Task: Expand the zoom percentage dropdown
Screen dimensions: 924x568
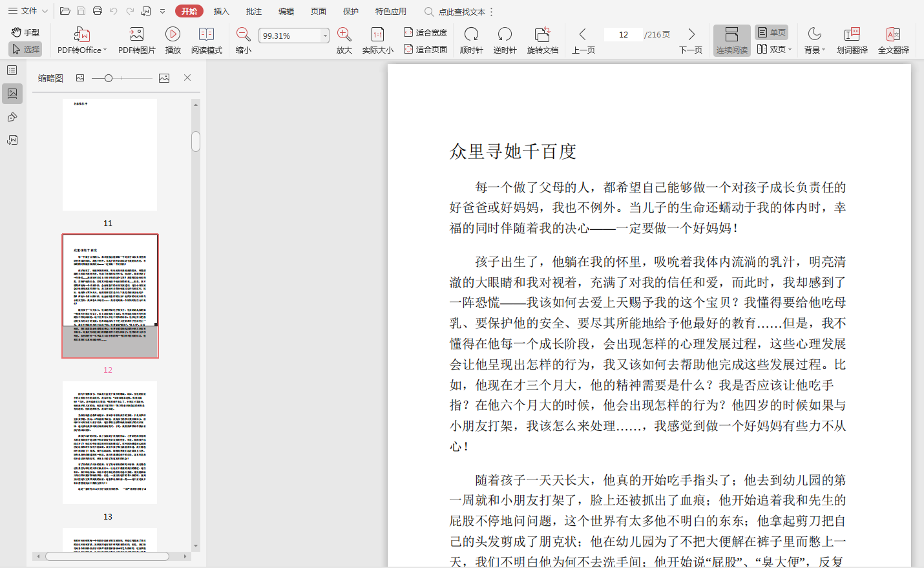Action: point(325,36)
